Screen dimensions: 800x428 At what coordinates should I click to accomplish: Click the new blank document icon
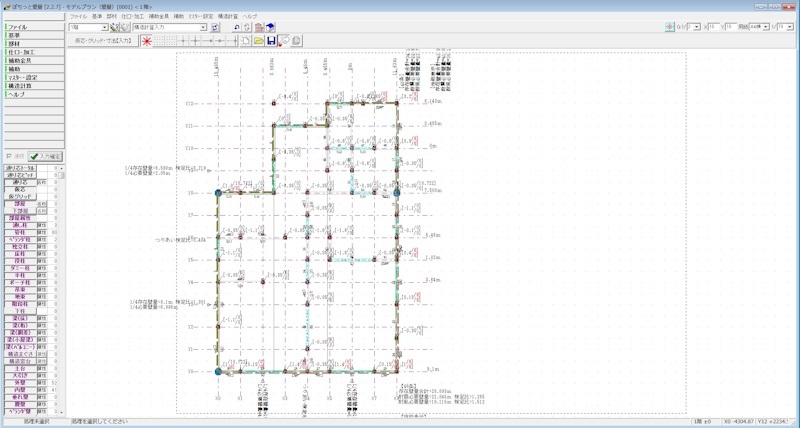coord(246,41)
